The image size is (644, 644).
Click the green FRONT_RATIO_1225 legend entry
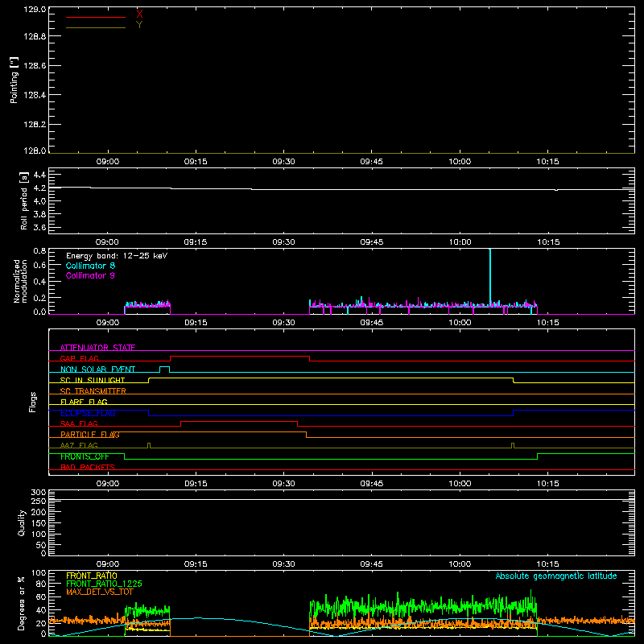pyautogui.click(x=104, y=584)
